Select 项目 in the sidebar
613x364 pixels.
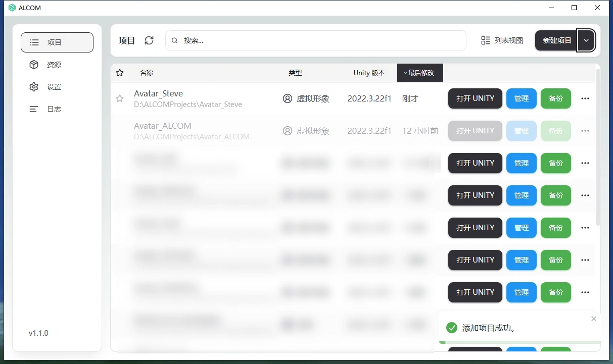coord(57,42)
